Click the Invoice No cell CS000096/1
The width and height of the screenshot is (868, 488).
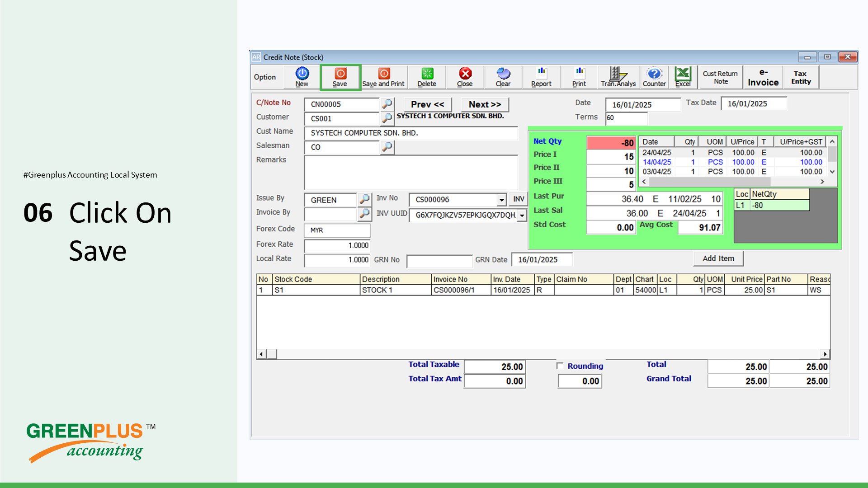coord(461,290)
